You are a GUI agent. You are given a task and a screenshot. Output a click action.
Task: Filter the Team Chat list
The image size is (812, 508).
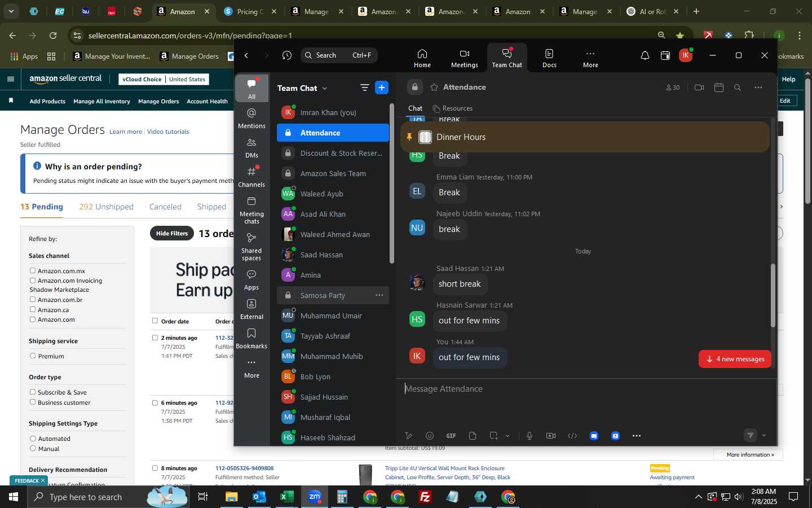364,87
